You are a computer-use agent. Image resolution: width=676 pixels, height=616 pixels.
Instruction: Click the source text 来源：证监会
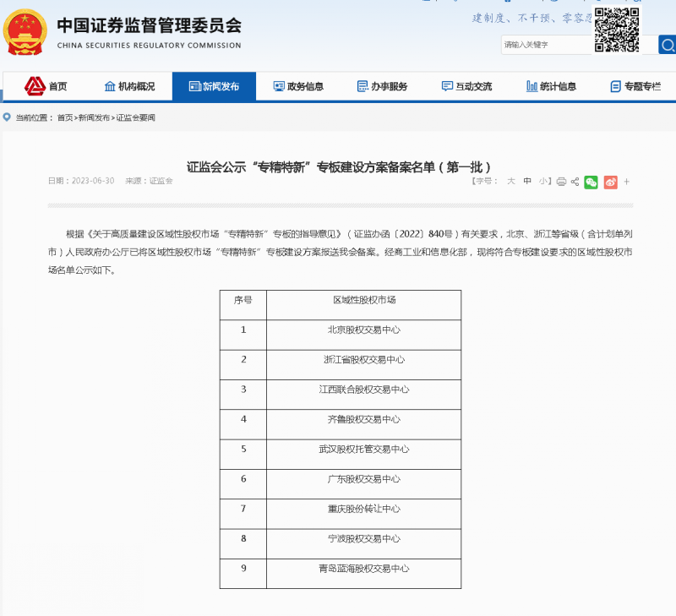[x=149, y=181]
